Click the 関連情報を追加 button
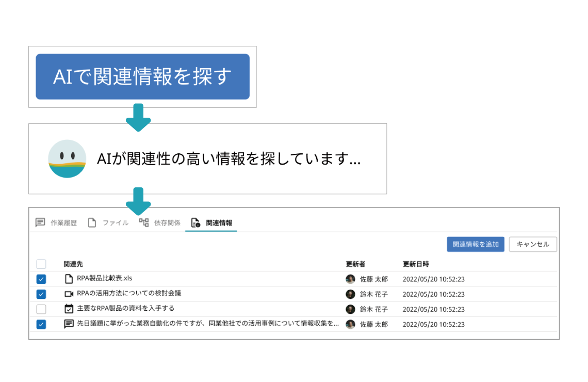Image resolution: width=588 pixels, height=382 pixels. 475,244
